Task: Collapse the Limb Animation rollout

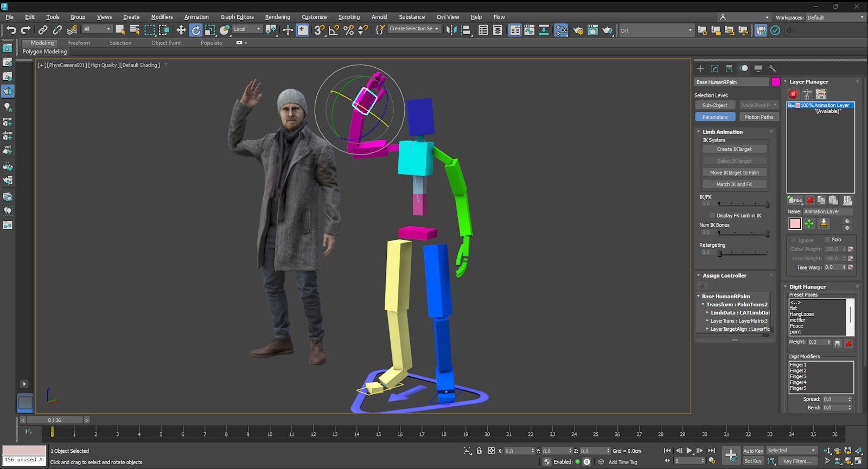Action: [x=699, y=132]
